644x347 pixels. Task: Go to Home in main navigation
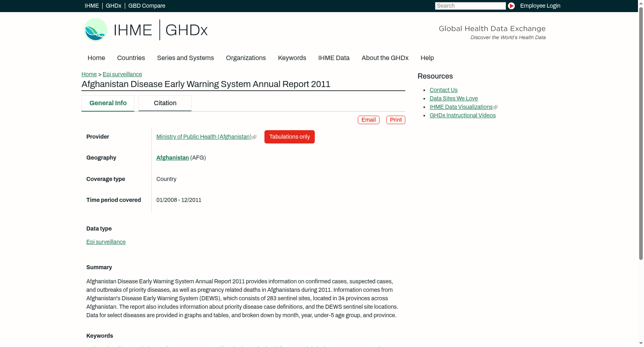click(x=96, y=58)
